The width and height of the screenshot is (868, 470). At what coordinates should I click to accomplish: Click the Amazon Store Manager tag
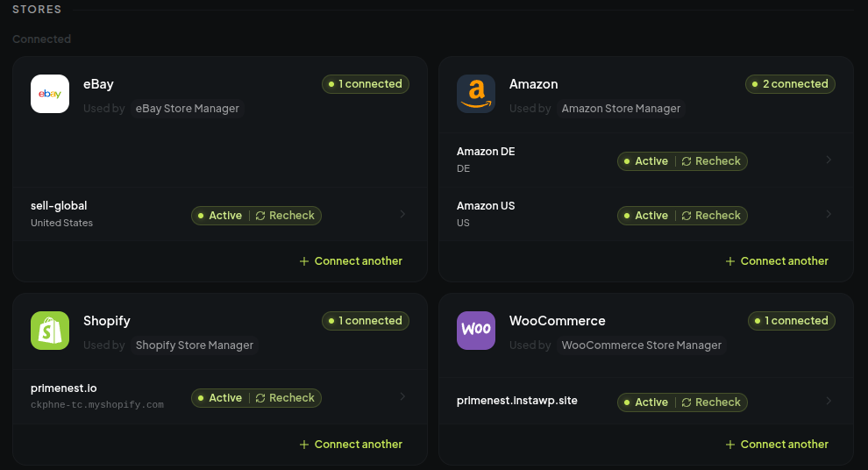tap(621, 109)
